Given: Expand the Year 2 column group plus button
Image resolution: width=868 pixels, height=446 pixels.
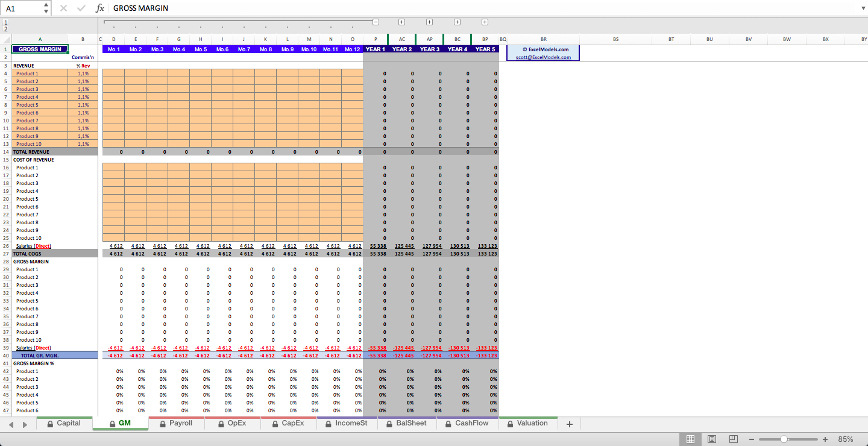Looking at the screenshot, I should pyautogui.click(x=402, y=22).
